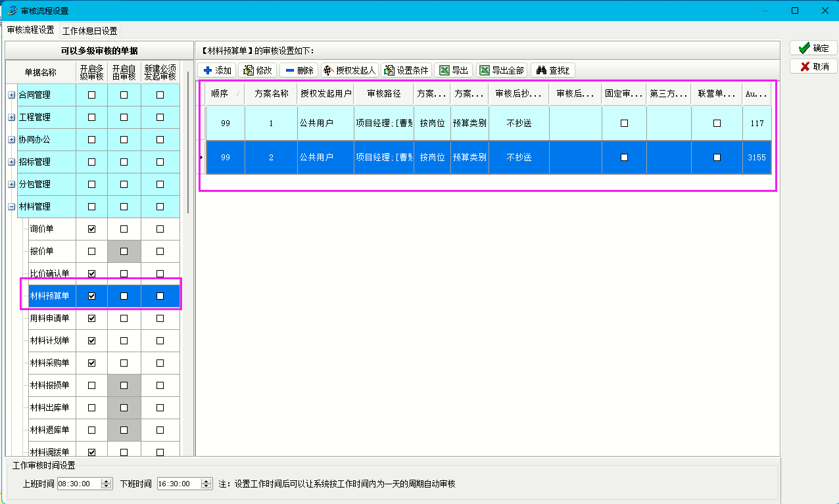The width and height of the screenshot is (839, 504).
Task: Toggle 开启多级审核 checkbox for 材料报损单
Action: point(91,385)
